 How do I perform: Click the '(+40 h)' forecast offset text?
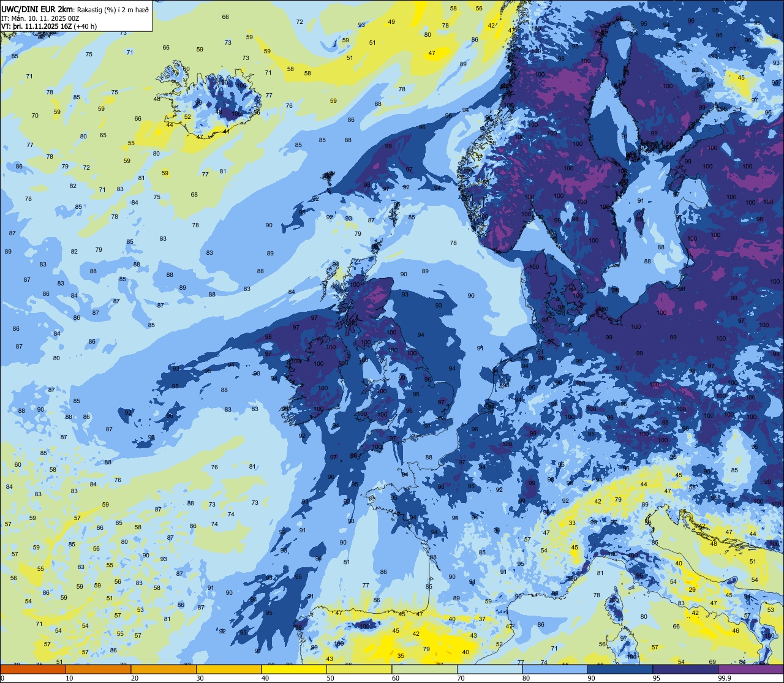point(84,26)
